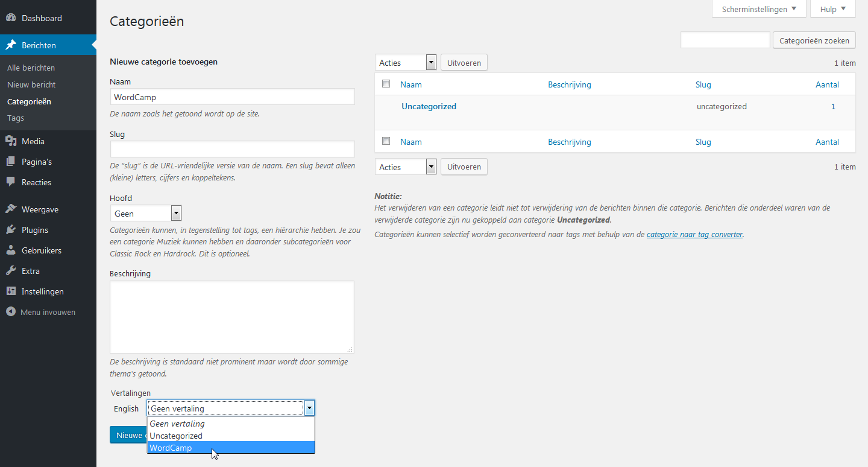Screen dimensions: 868x467
Task: Open the top Acties bulk dropdown
Action: [406, 62]
